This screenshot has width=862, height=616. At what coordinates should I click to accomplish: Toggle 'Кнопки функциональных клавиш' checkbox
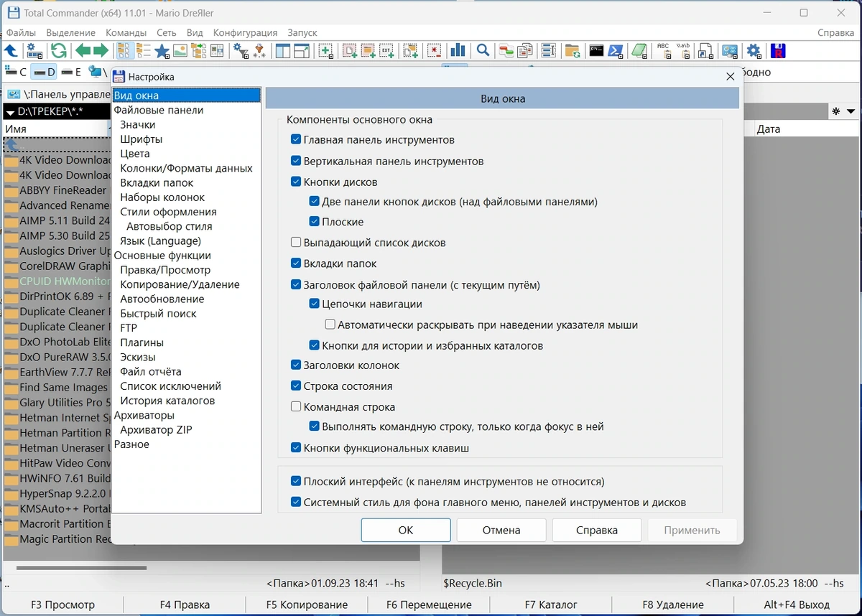296,448
